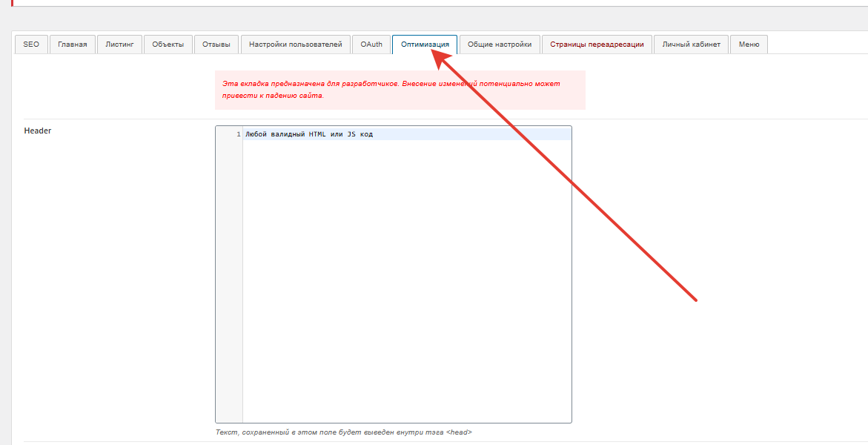Go to the Отзывы tab
Viewport: 868px width, 445px height.
(216, 44)
